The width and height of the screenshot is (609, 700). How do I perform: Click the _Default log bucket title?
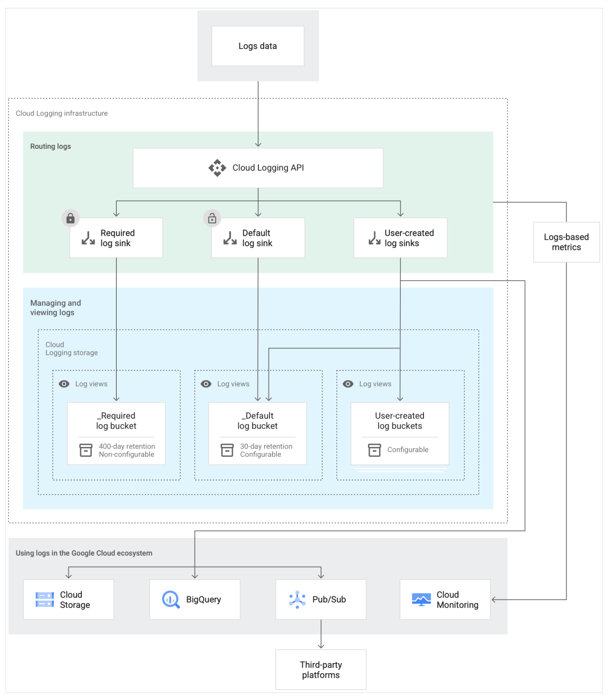pos(258,421)
